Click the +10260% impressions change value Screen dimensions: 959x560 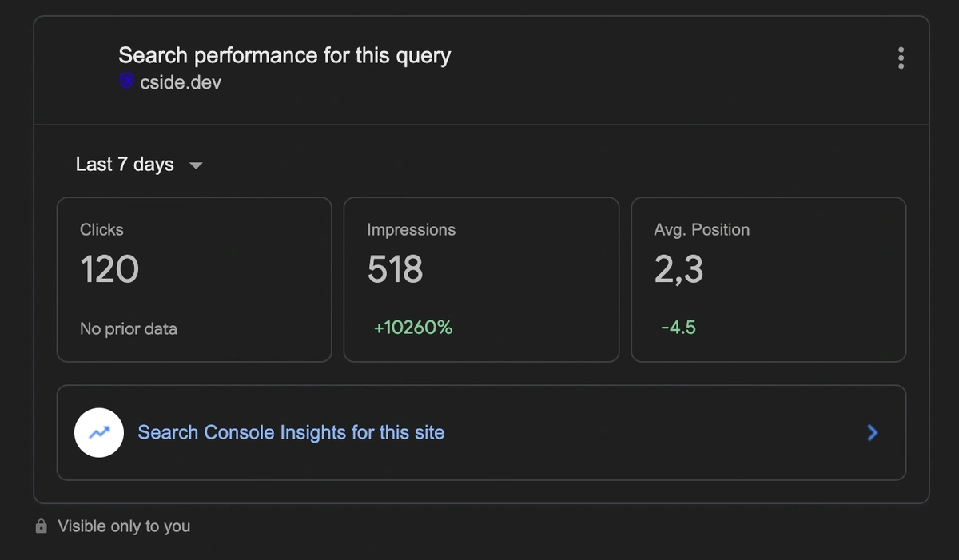(x=413, y=327)
